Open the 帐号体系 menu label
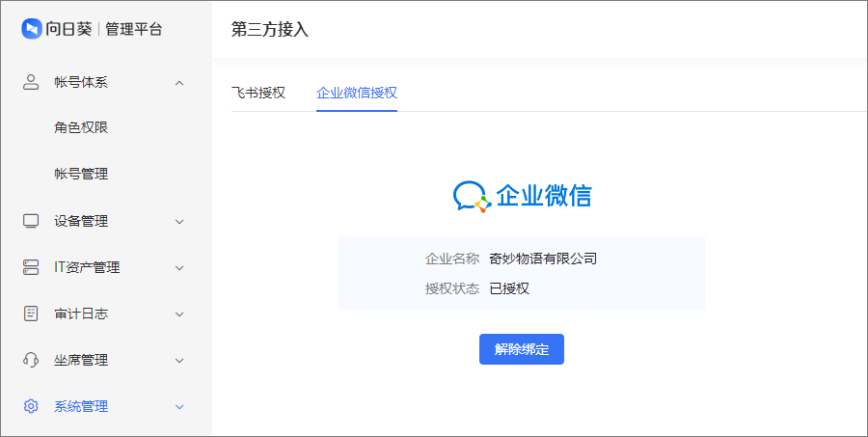868x437 pixels. (81, 83)
